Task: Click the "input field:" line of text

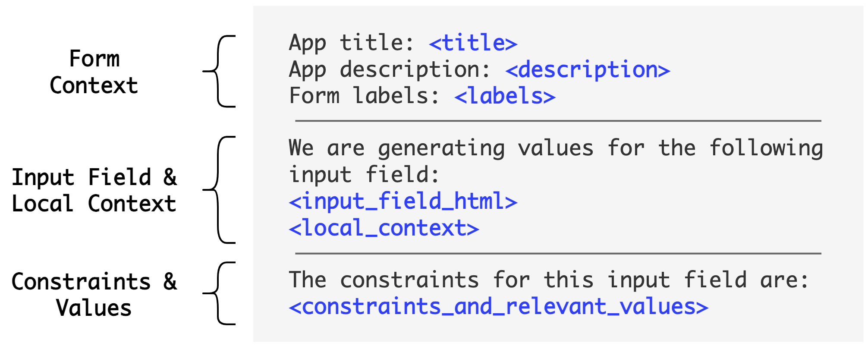Action: click(x=364, y=175)
